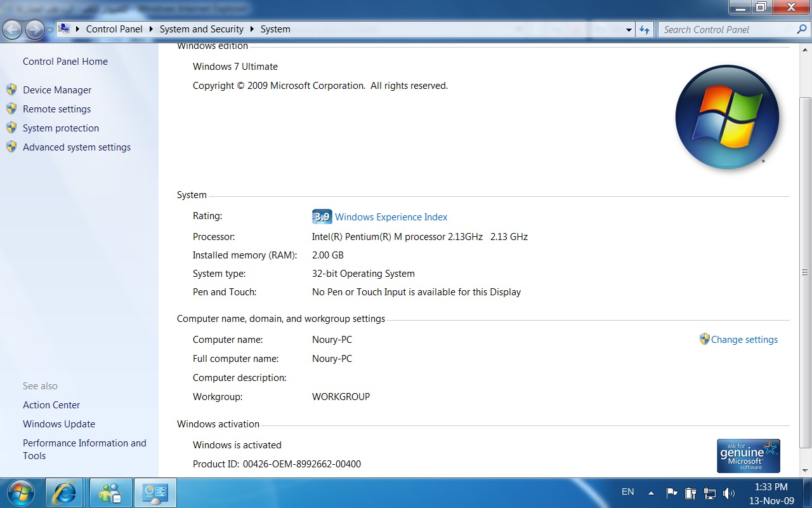
Task: Click the Windows is activated text
Action: [237, 445]
